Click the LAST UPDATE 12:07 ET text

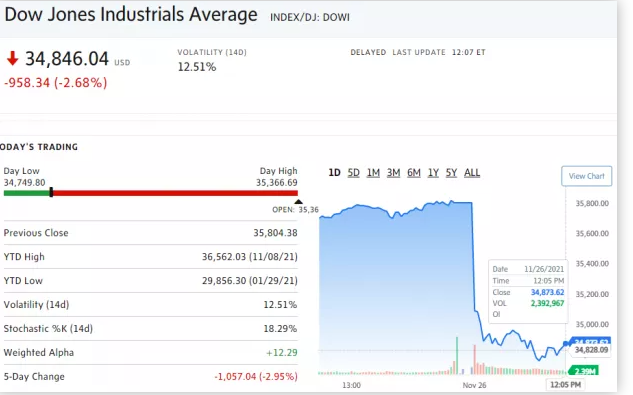coord(439,52)
